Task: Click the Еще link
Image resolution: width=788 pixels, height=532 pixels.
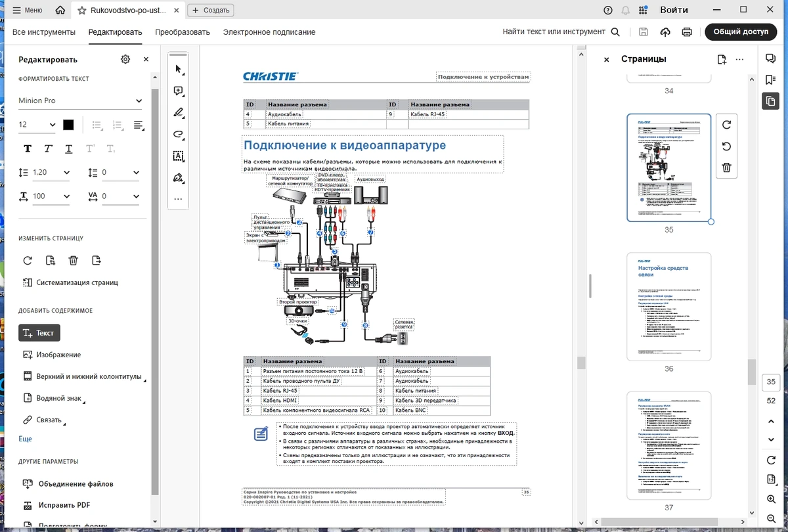Action: tap(25, 439)
